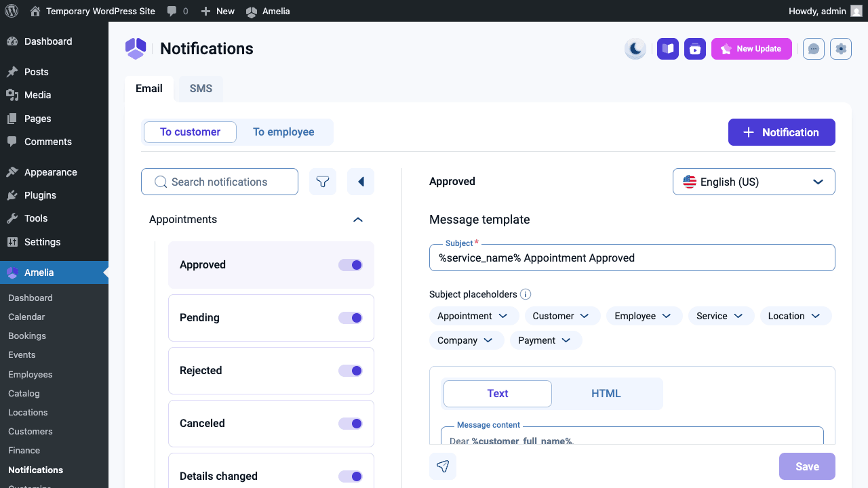Open the English (US) language dropdown
Screen dimensions: 868x488
[754, 182]
